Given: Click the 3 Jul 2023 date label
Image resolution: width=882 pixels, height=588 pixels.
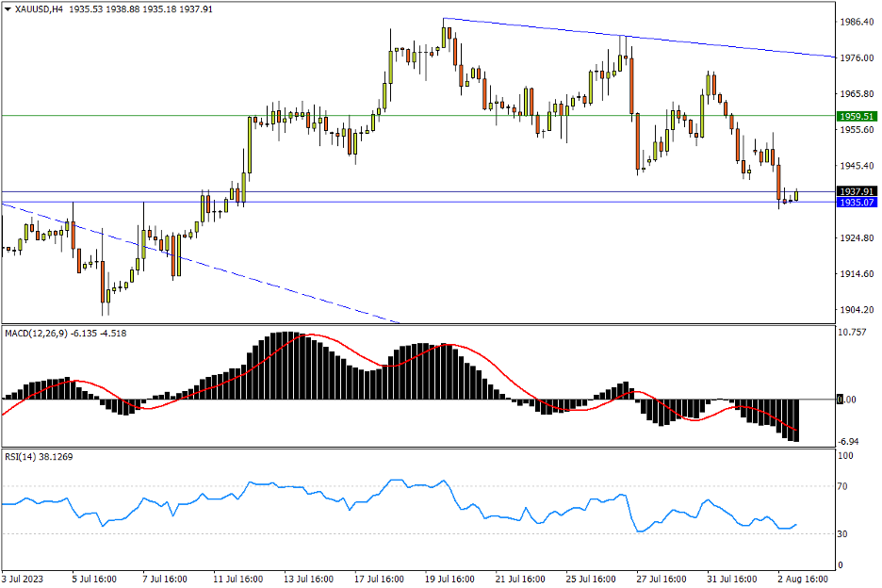Looking at the screenshot, I should (x=24, y=577).
